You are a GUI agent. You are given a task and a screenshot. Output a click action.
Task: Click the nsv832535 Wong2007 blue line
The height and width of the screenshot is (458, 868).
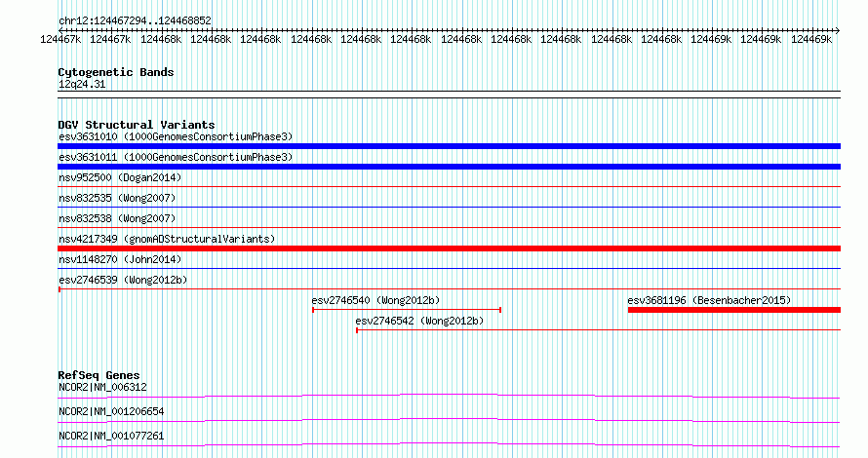449,208
